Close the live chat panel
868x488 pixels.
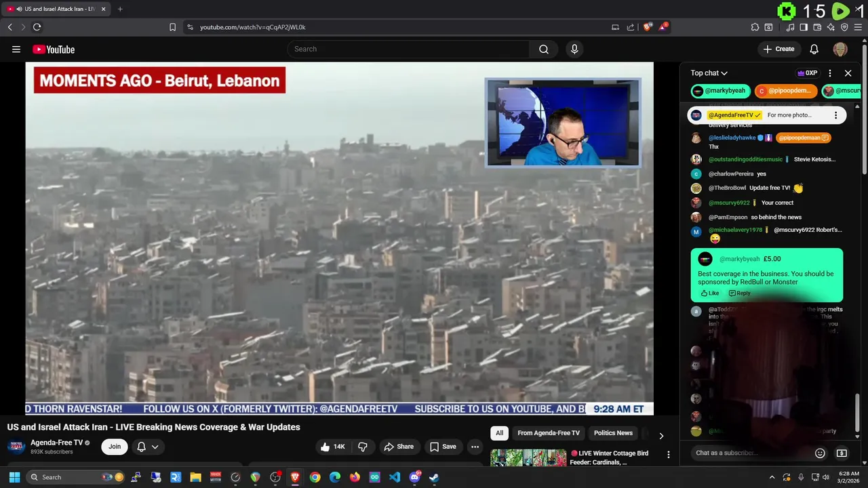pos(848,73)
